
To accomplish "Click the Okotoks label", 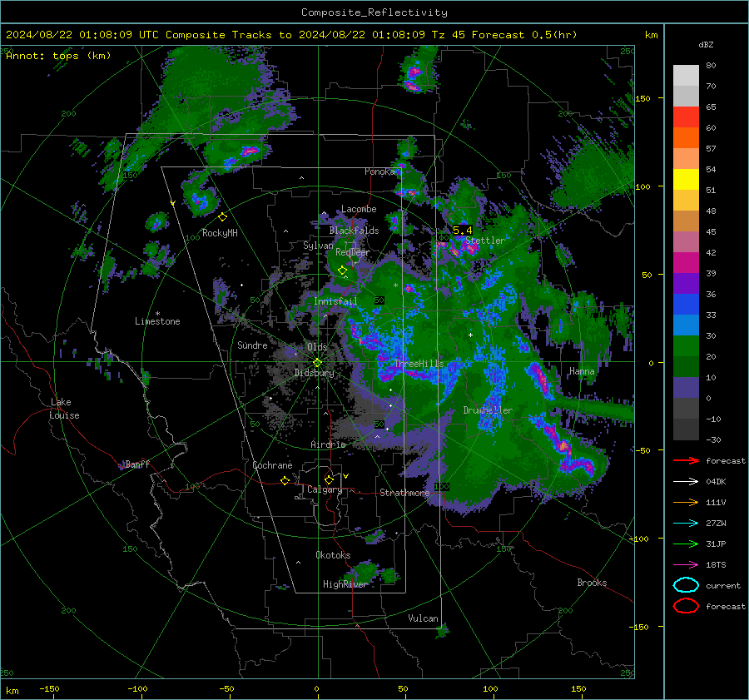I will [x=333, y=555].
